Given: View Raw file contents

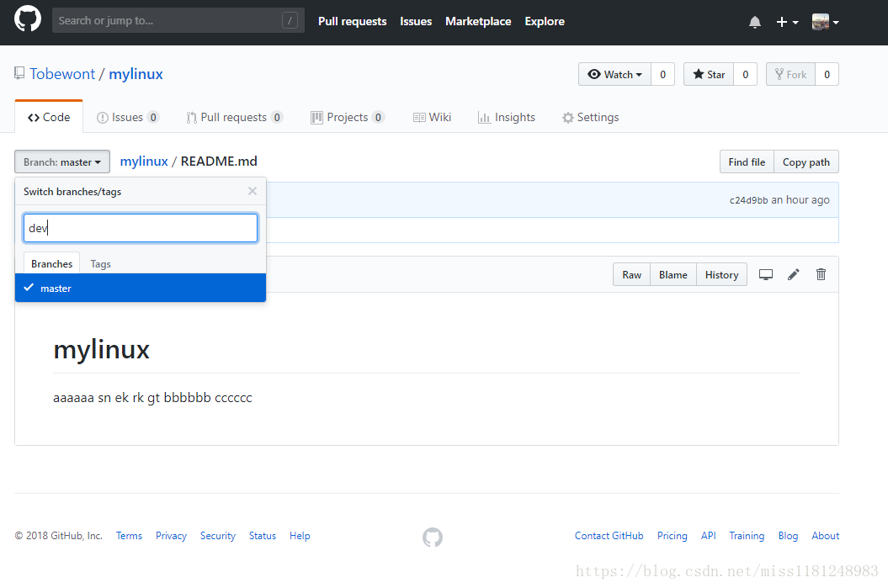Looking at the screenshot, I should (631, 274).
